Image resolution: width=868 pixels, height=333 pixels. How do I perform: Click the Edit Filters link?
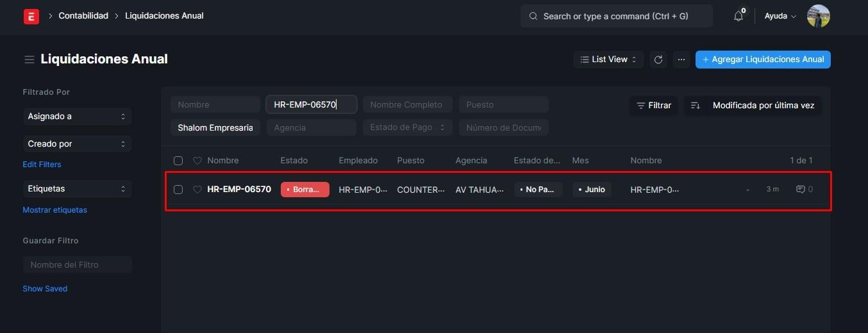pos(42,165)
